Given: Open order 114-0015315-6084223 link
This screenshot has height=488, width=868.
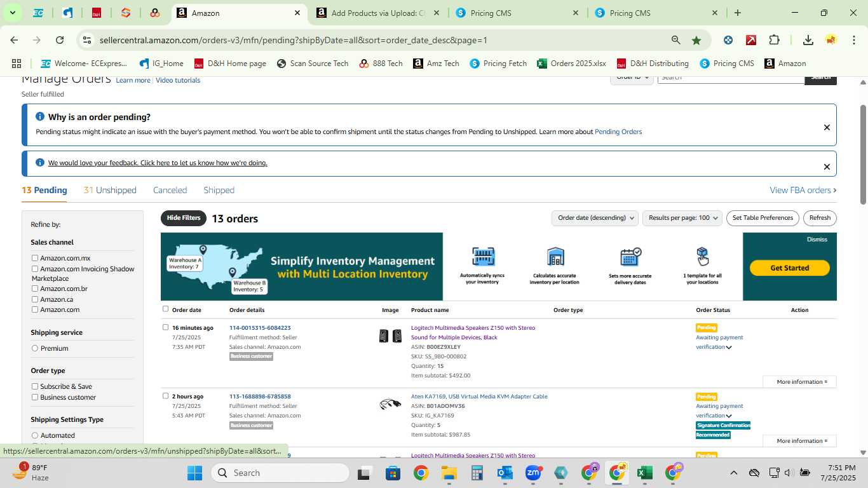Looking at the screenshot, I should [x=260, y=328].
